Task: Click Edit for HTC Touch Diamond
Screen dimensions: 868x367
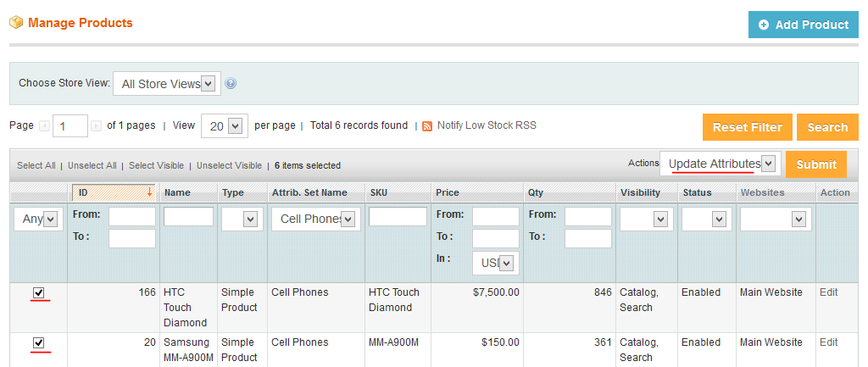Action: tap(828, 292)
